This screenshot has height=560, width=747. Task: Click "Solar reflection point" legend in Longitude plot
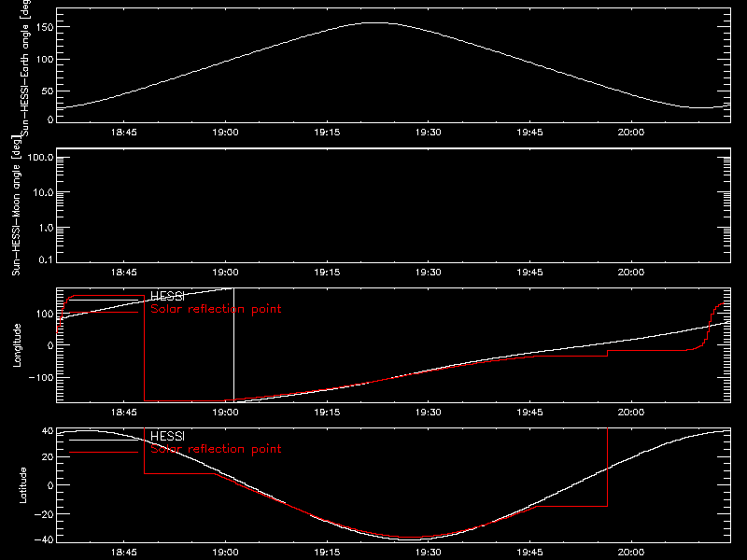coord(216,309)
